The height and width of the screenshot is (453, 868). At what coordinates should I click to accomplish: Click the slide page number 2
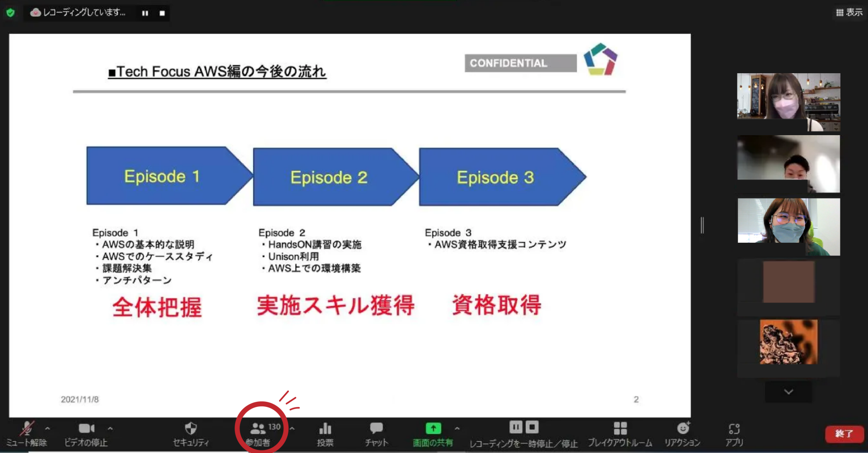click(x=636, y=400)
